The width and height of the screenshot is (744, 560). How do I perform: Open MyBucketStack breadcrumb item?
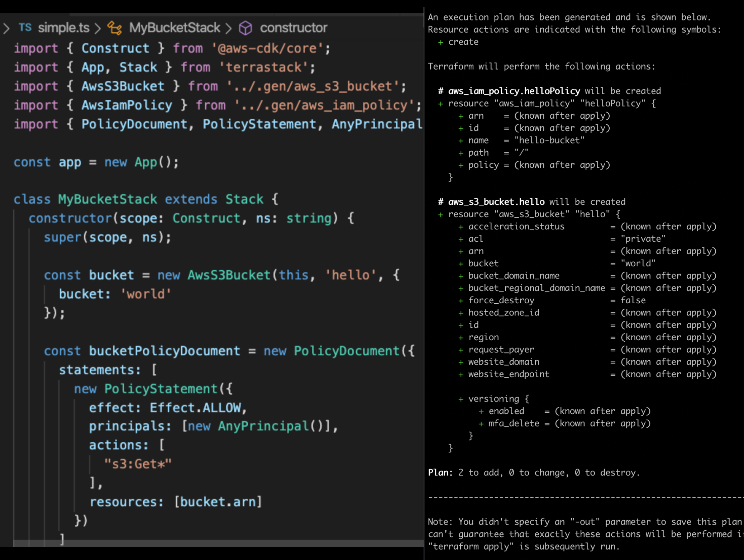point(175,28)
